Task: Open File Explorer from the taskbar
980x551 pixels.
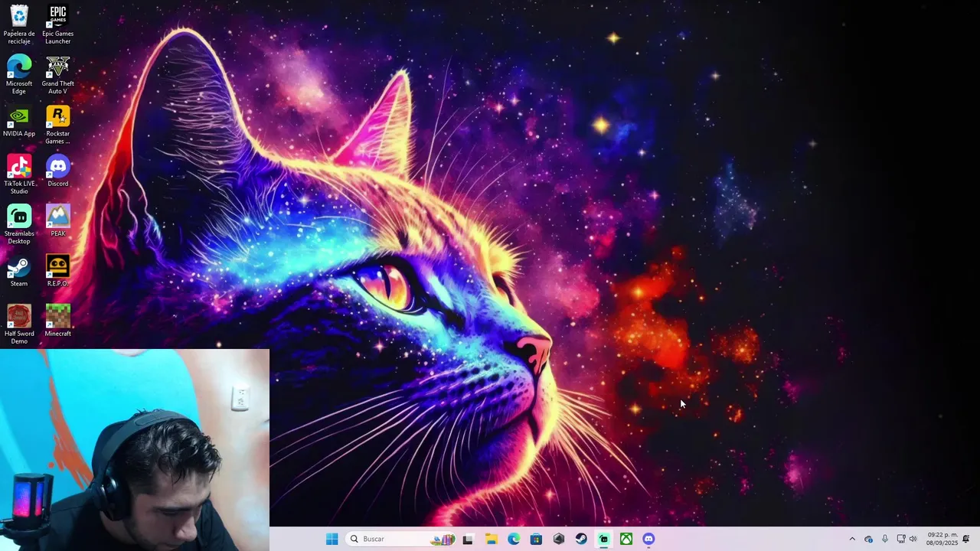Action: tap(491, 539)
